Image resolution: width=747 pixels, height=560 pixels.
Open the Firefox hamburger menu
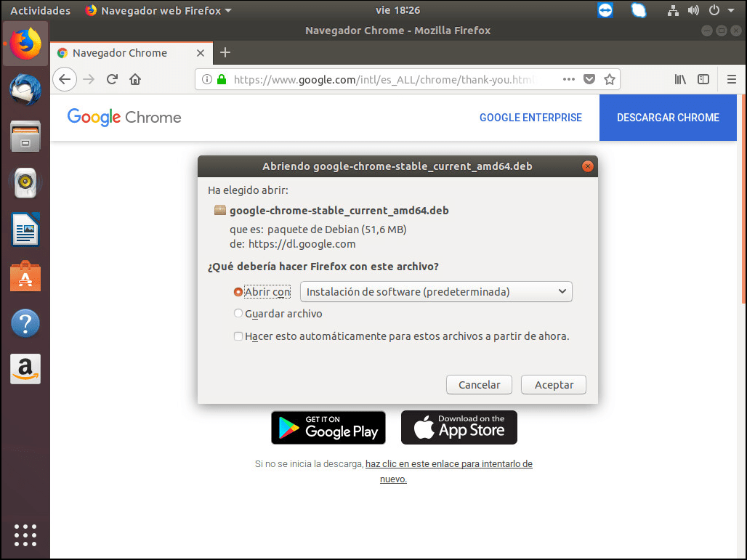coord(731,80)
